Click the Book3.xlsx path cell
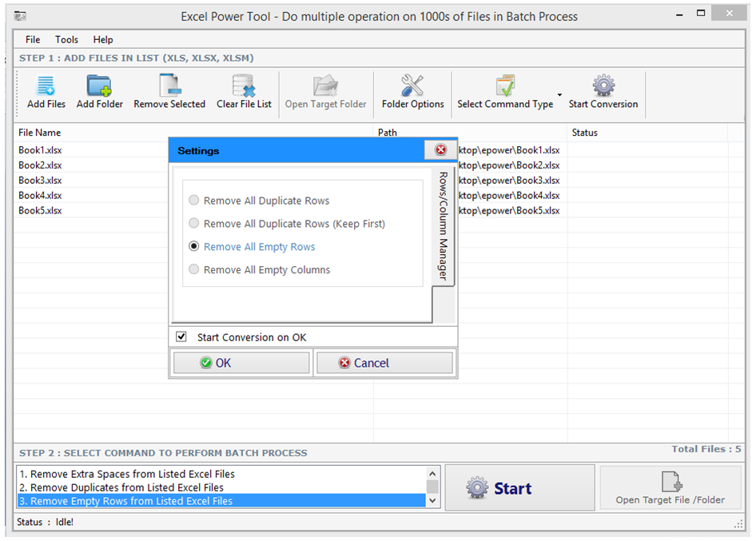Image resolution: width=756 pixels, height=541 pixels. click(x=509, y=181)
